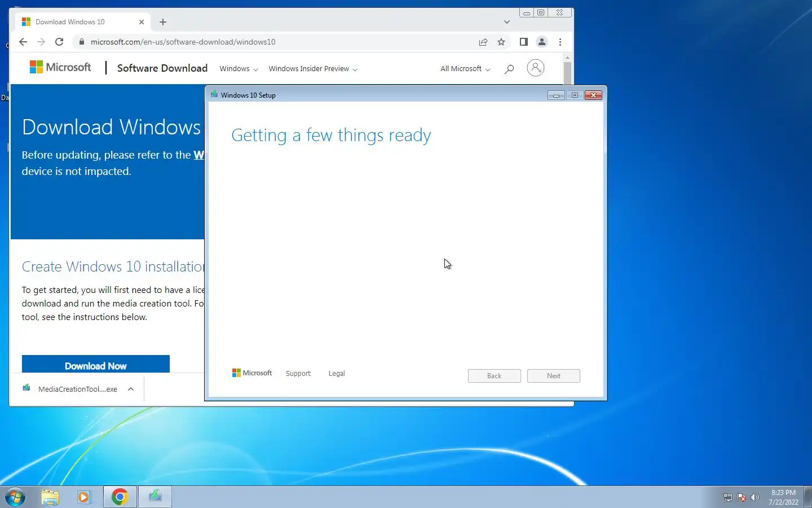Close the Download Windows 10 tab
This screenshot has height=508, width=812.
[142, 22]
